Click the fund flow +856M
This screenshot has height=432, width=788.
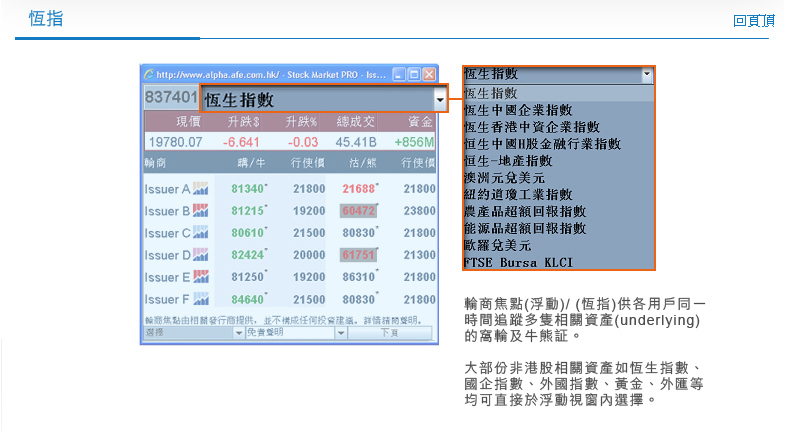click(x=414, y=142)
